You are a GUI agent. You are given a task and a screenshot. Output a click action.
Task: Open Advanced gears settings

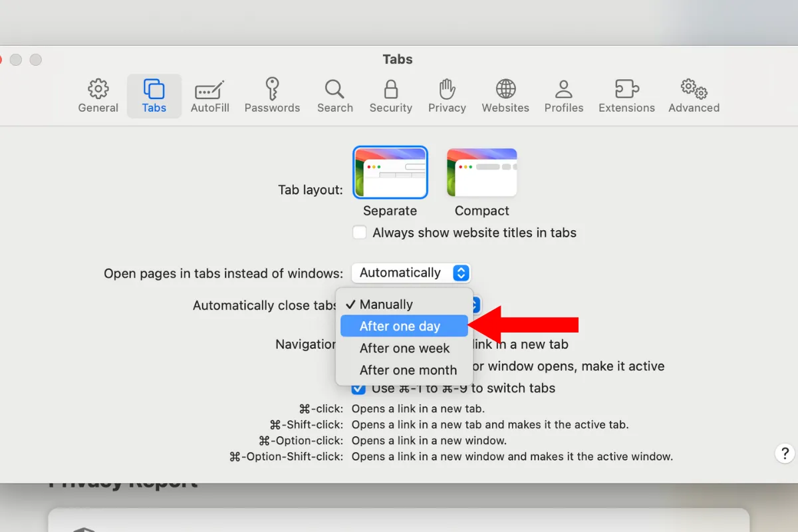[x=694, y=96]
